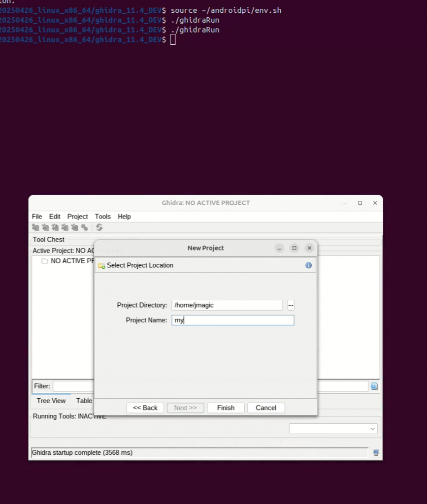
Task: Click the Refresh arrows toolbar icon
Action: pos(99,227)
